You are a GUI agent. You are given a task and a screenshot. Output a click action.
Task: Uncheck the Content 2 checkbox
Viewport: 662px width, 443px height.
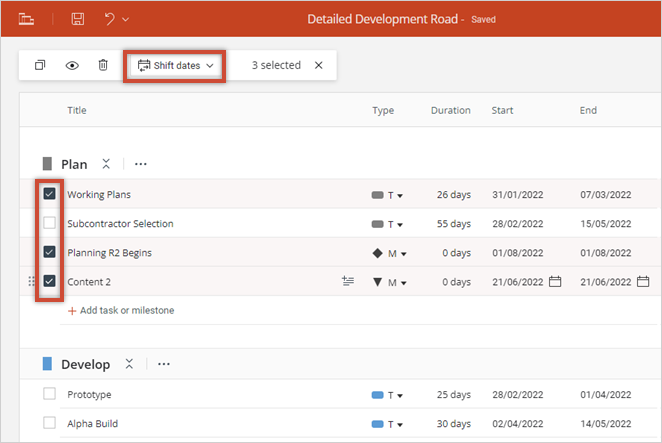[x=49, y=281]
